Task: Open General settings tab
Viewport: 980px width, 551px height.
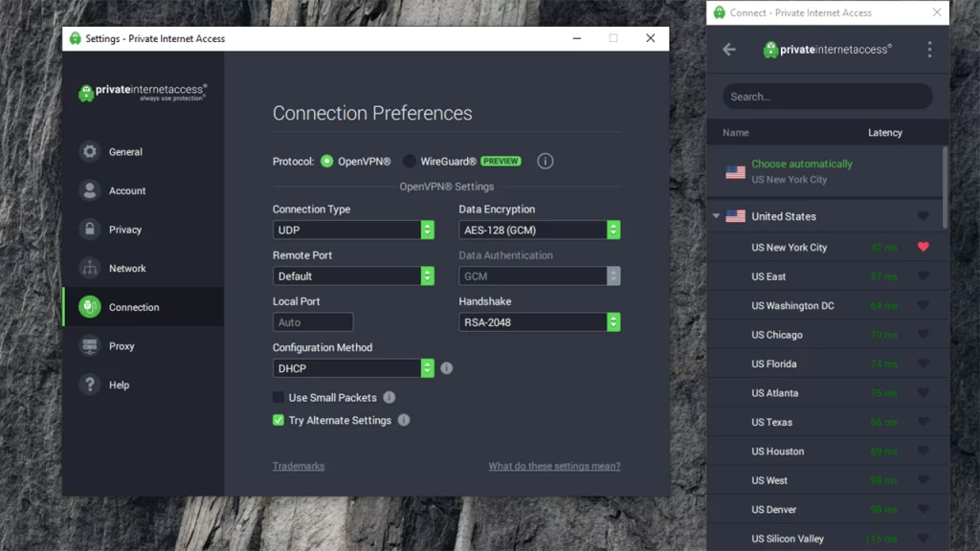Action: coord(144,152)
